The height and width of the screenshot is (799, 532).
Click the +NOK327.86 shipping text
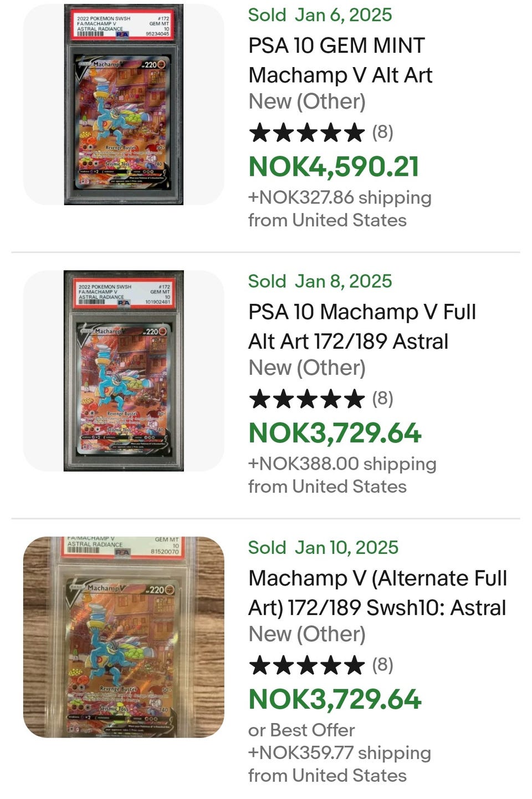(340, 197)
